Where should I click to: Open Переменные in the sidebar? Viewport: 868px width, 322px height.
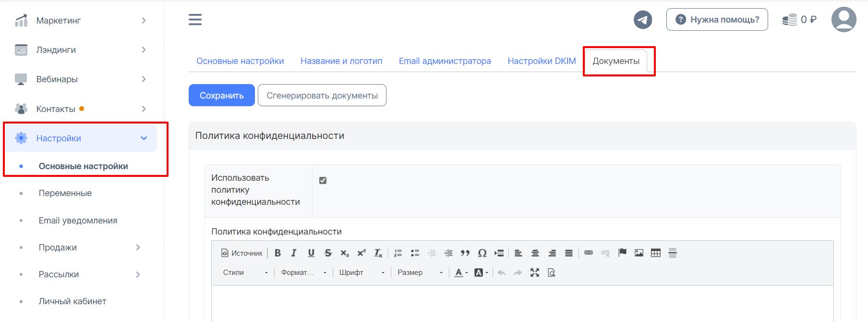pos(65,193)
